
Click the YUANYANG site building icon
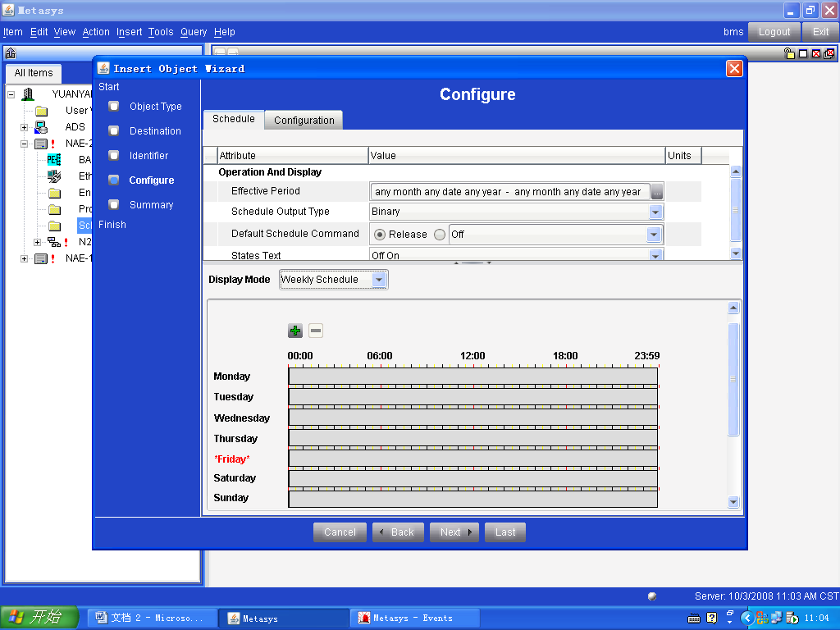click(x=28, y=94)
